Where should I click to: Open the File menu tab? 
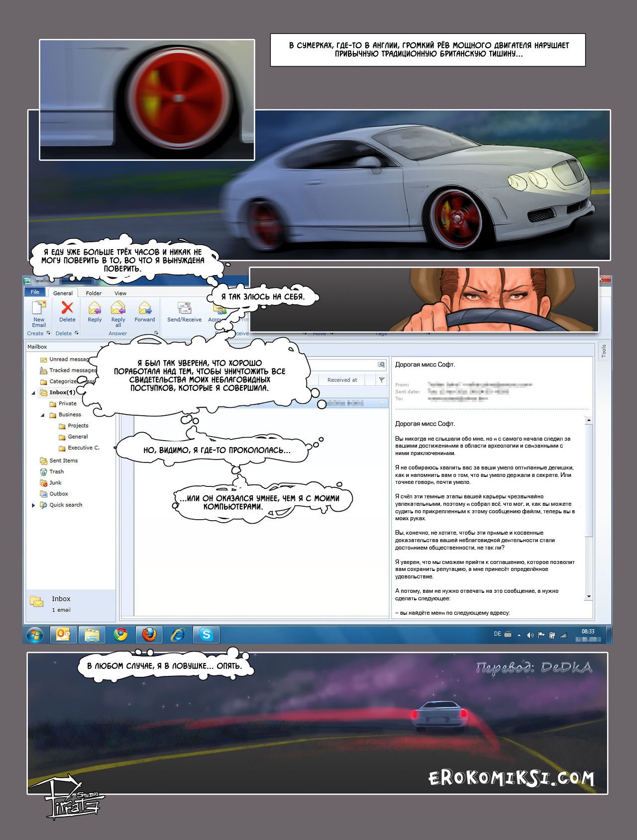35,292
